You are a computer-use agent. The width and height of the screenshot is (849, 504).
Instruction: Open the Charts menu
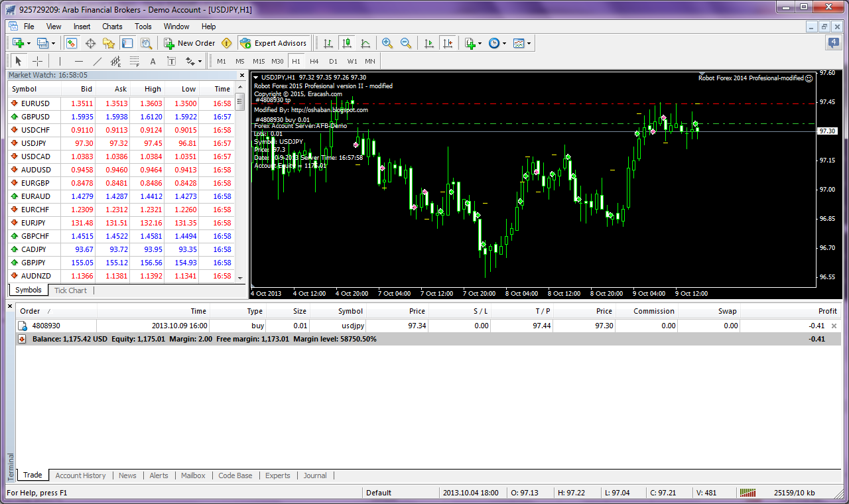tap(112, 27)
